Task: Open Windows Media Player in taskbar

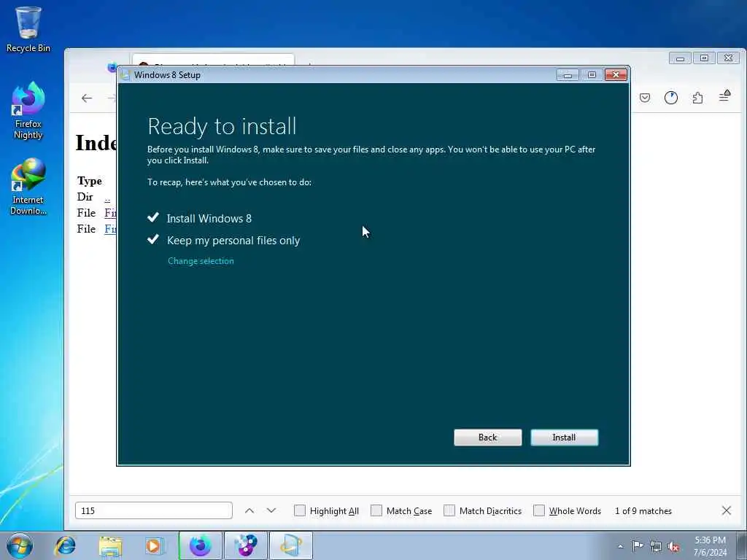Action: coord(154,545)
